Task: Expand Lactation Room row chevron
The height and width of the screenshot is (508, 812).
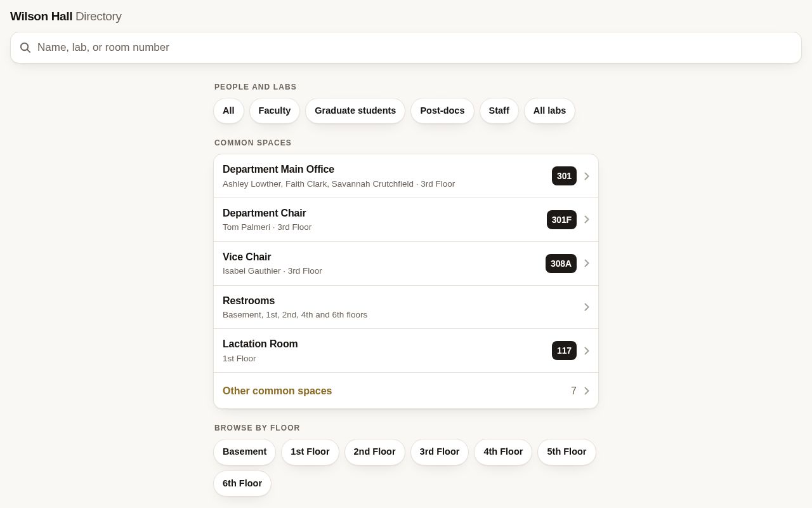Action: click(x=587, y=351)
